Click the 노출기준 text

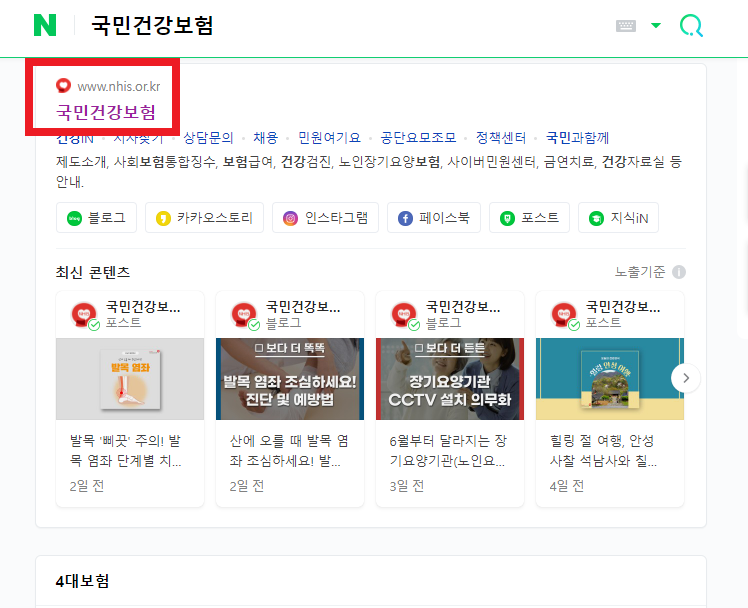point(639,272)
